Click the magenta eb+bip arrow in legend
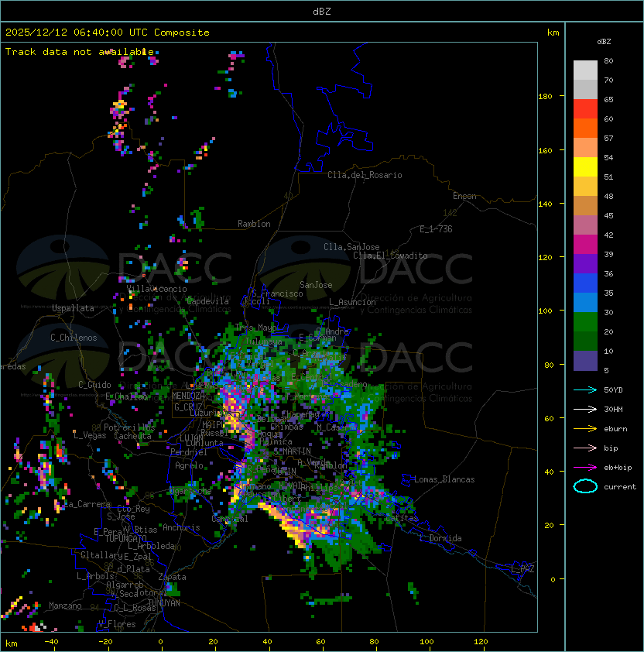 [x=585, y=468]
